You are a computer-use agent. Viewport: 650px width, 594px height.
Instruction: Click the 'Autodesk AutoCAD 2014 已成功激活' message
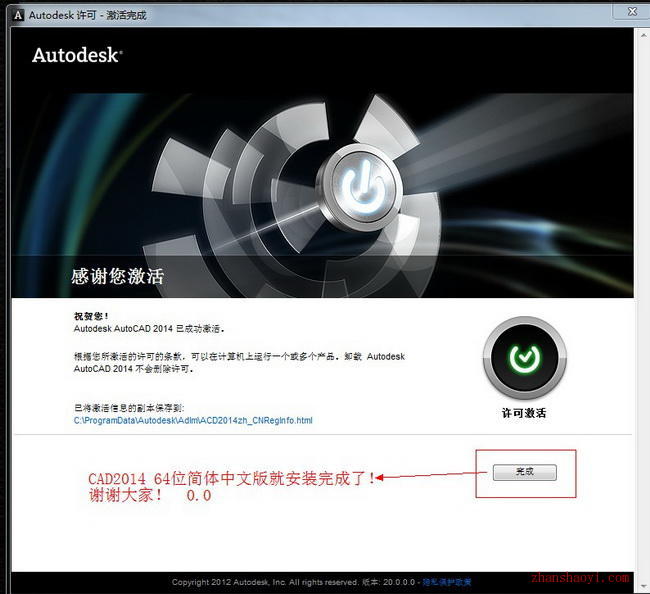[149, 329]
